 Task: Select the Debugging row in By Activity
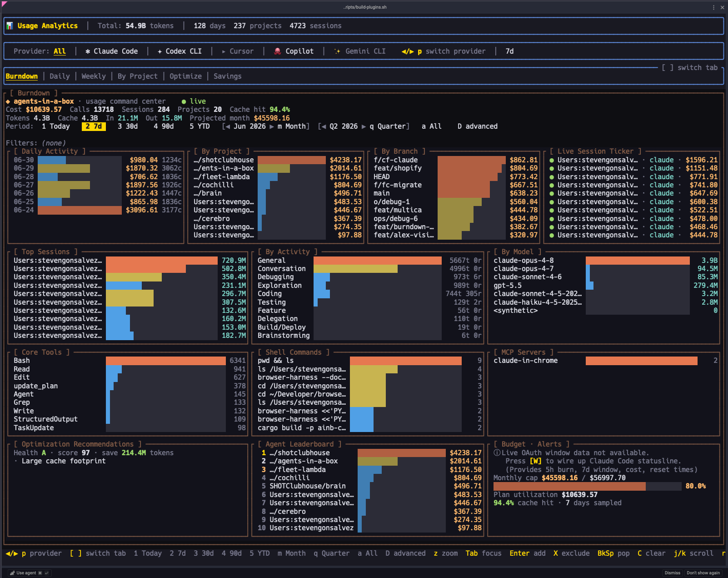369,277
